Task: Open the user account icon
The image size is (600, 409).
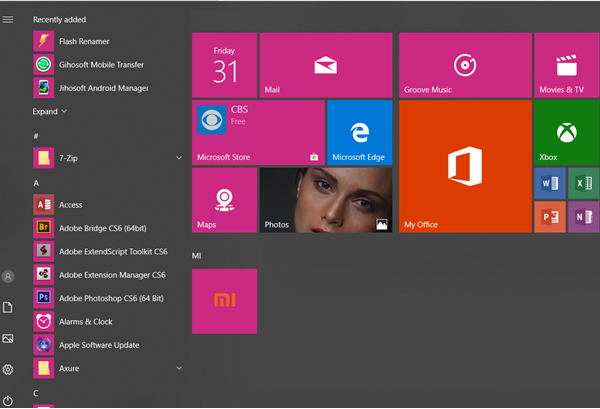Action: click(8, 276)
